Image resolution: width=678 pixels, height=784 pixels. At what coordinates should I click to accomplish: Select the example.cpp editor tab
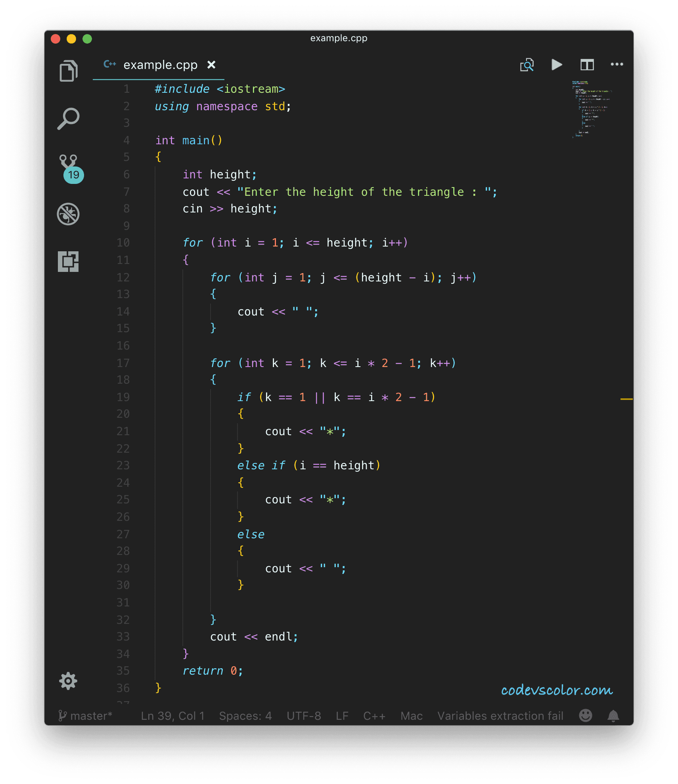[x=160, y=65]
